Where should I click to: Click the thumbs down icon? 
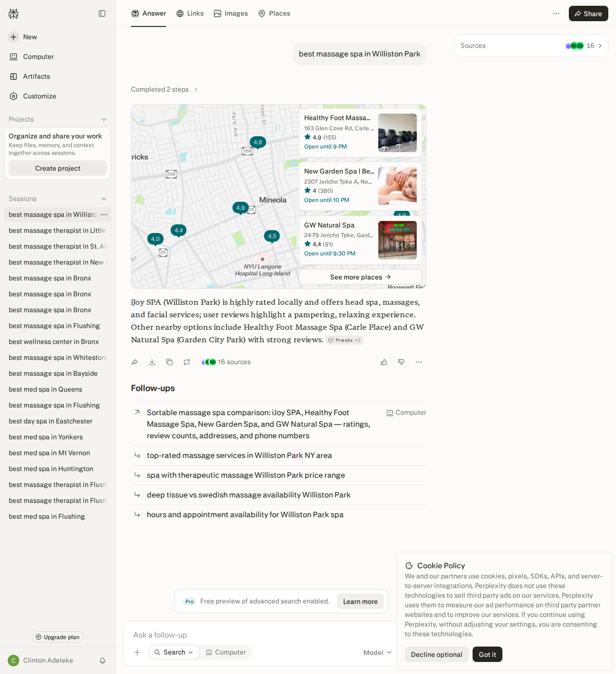point(401,362)
